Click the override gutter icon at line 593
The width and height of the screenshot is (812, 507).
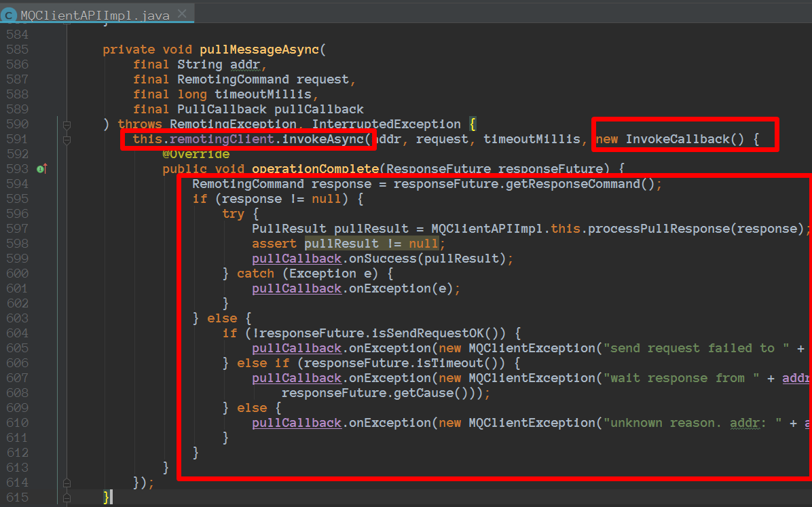tap(42, 169)
